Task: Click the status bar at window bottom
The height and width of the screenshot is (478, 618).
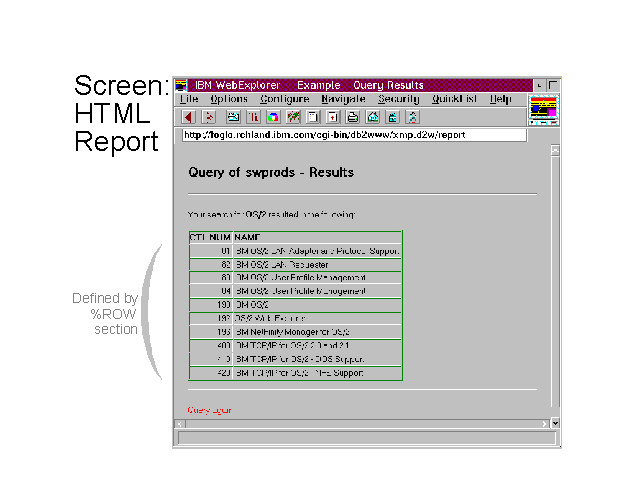Action: 367,438
